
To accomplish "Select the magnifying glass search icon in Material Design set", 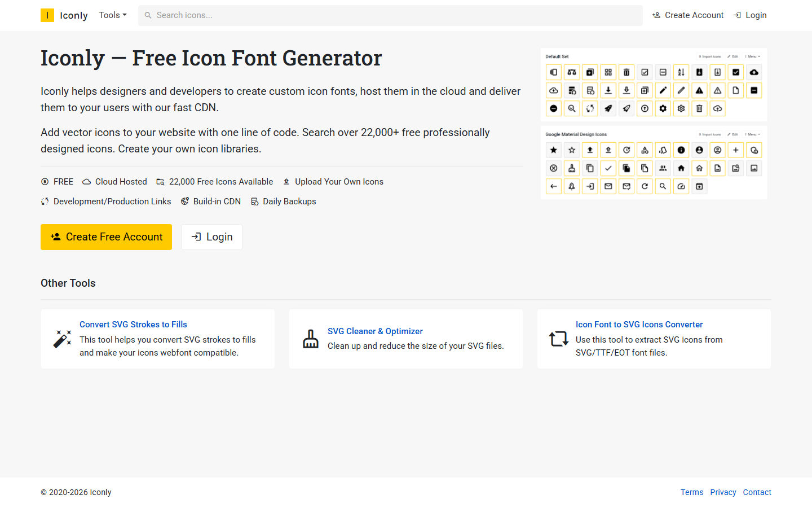I will click(662, 186).
